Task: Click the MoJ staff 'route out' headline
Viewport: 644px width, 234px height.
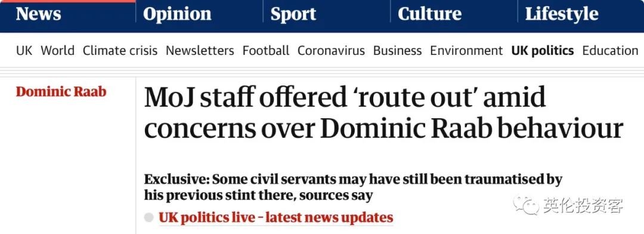Action: click(383, 113)
